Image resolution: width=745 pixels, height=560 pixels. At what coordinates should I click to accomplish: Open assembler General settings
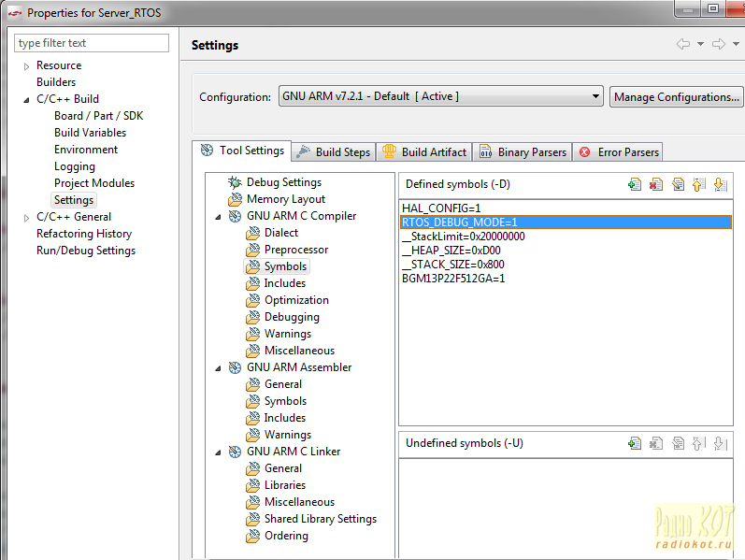(283, 384)
